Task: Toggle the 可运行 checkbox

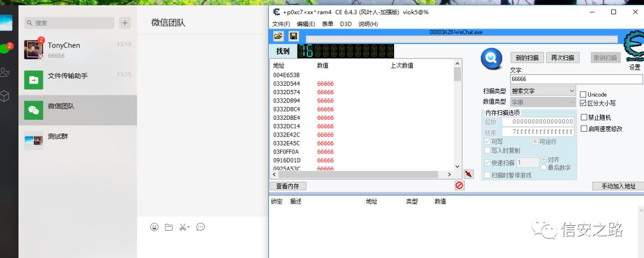Action: [535, 141]
